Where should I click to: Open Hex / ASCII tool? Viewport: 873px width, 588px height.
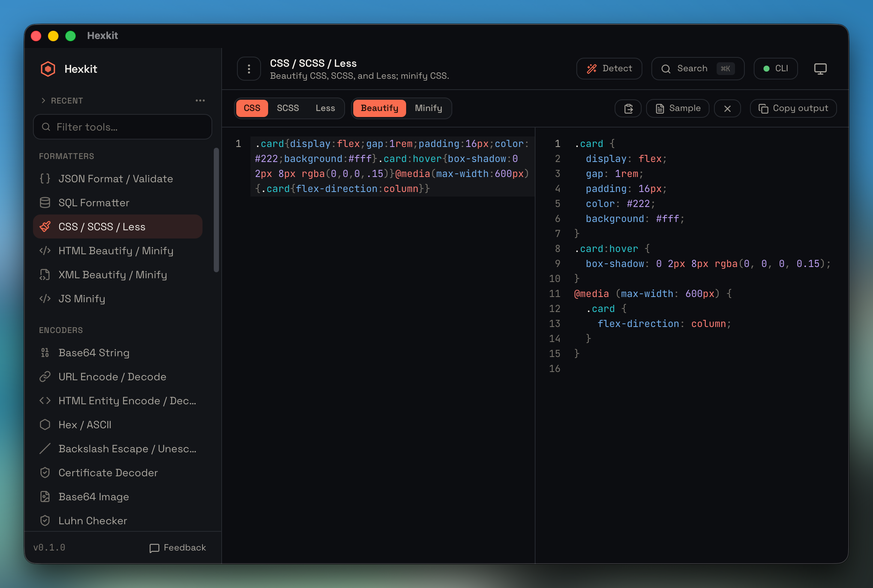coord(118,425)
